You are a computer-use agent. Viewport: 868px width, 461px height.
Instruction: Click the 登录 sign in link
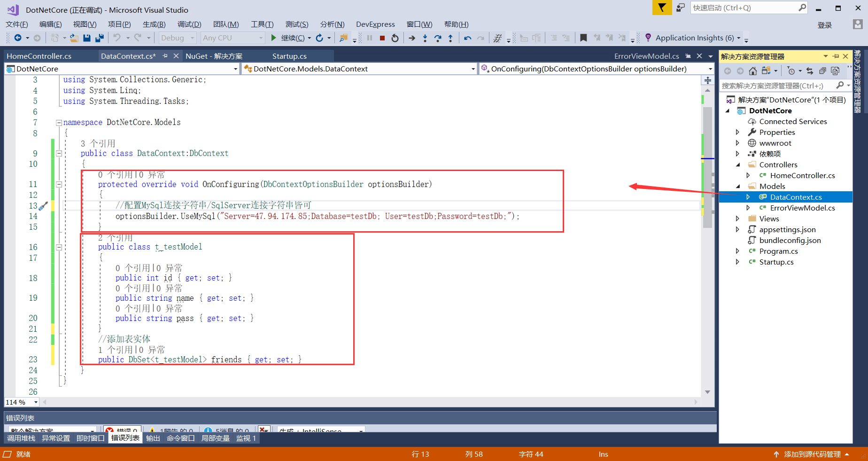[x=824, y=25]
